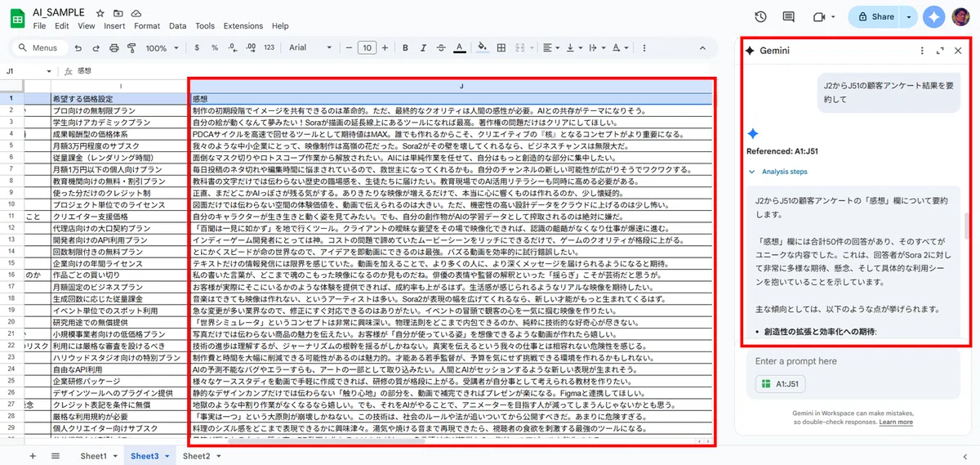
Task: Click the Undo arrow in the toolbar
Action: pyautogui.click(x=77, y=47)
